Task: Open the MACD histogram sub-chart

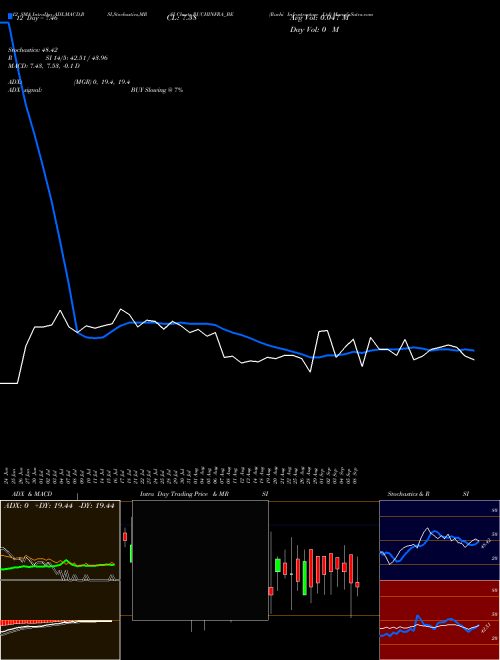Action: pyautogui.click(x=60, y=620)
